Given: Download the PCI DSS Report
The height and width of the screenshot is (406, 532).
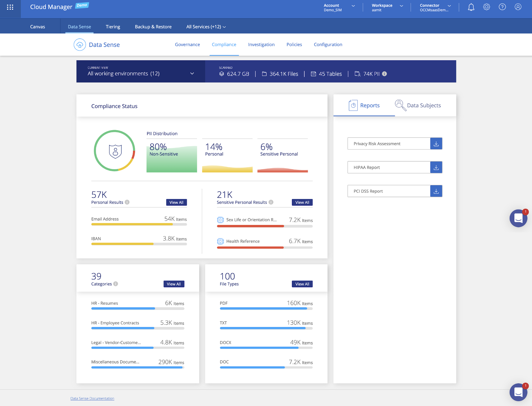Looking at the screenshot, I should point(436,191).
